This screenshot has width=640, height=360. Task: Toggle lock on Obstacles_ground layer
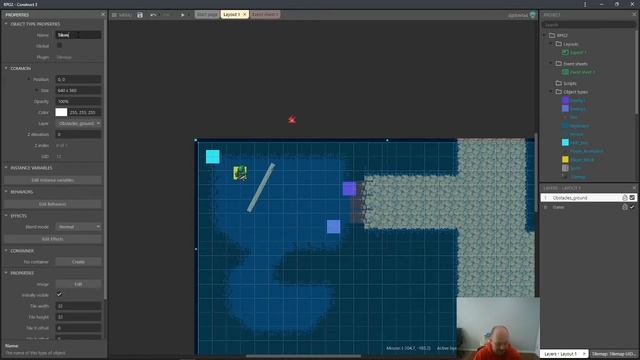(624, 198)
